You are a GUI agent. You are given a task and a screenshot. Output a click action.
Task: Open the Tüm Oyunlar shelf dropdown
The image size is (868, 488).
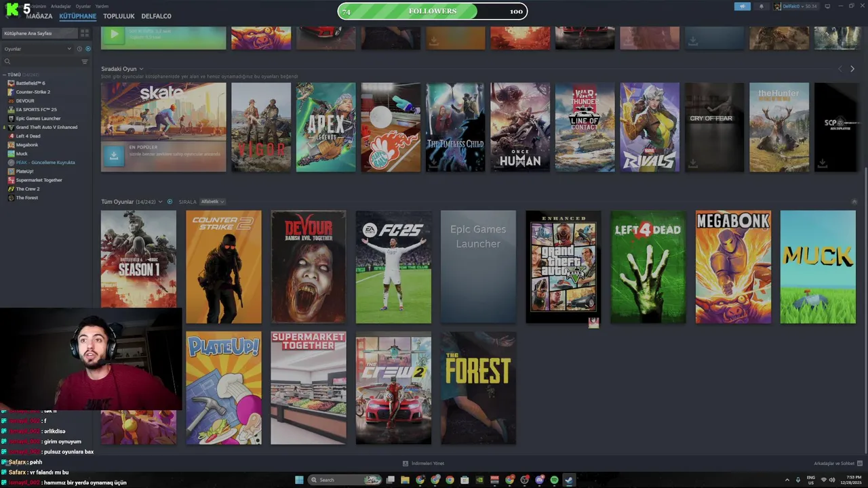pyautogui.click(x=160, y=202)
